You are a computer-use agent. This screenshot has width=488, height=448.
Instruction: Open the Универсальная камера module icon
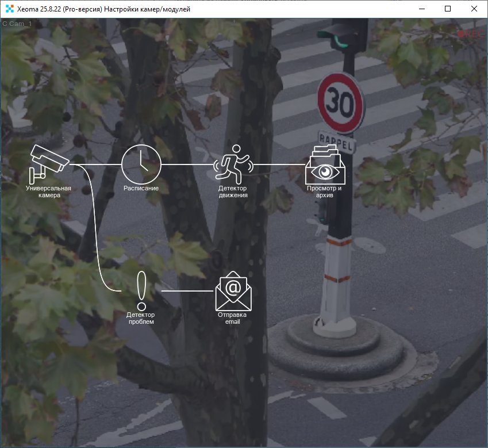(48, 162)
